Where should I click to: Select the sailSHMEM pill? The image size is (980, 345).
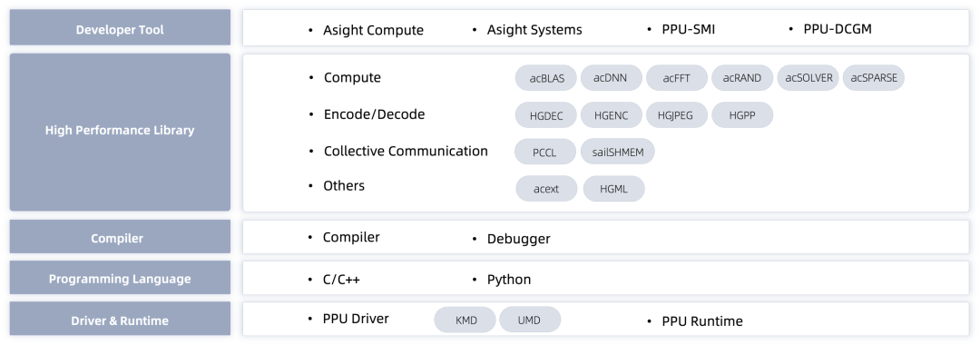coord(618,152)
